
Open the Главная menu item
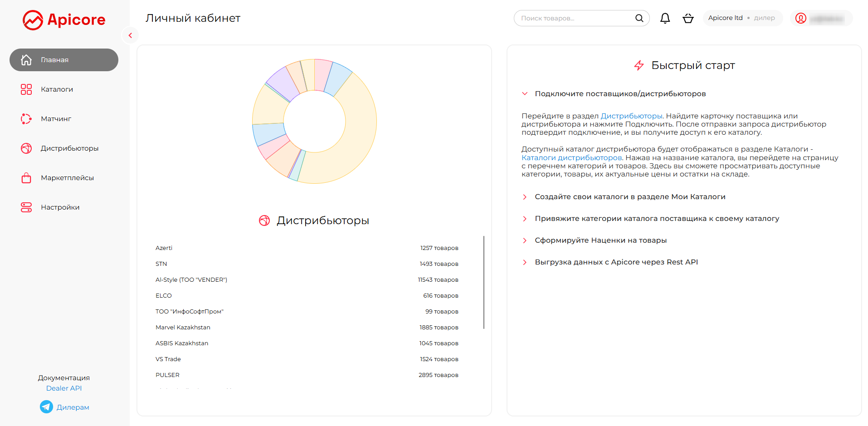pyautogui.click(x=64, y=60)
